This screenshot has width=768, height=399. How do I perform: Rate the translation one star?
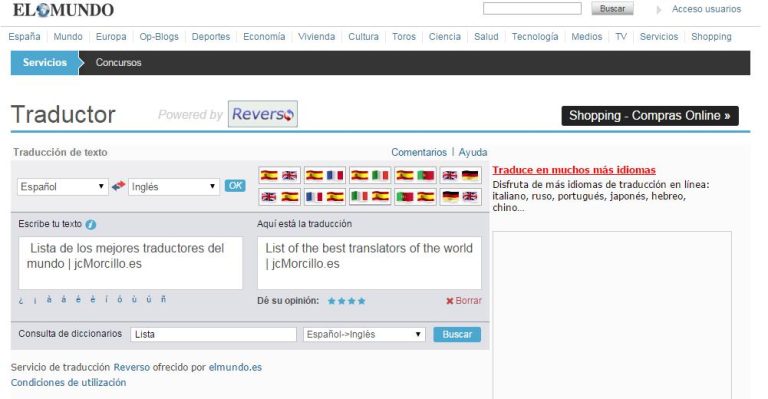click(332, 301)
